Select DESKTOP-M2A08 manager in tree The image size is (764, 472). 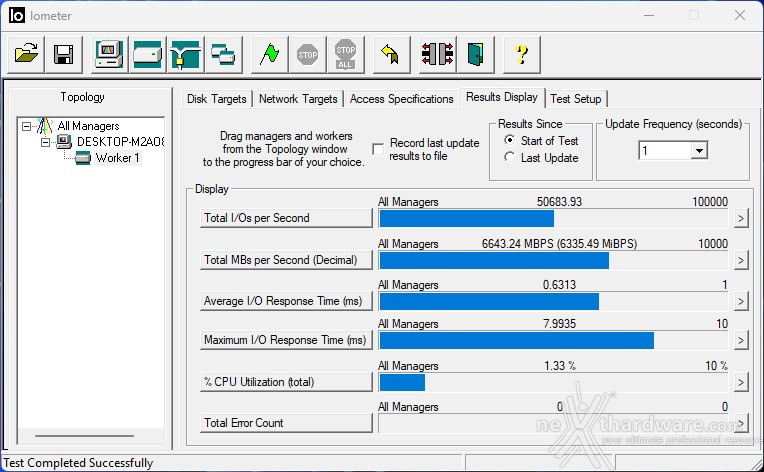120,142
